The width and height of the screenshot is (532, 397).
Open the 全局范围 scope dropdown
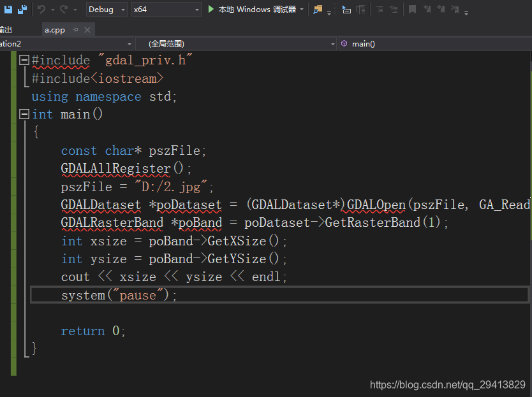click(x=236, y=44)
